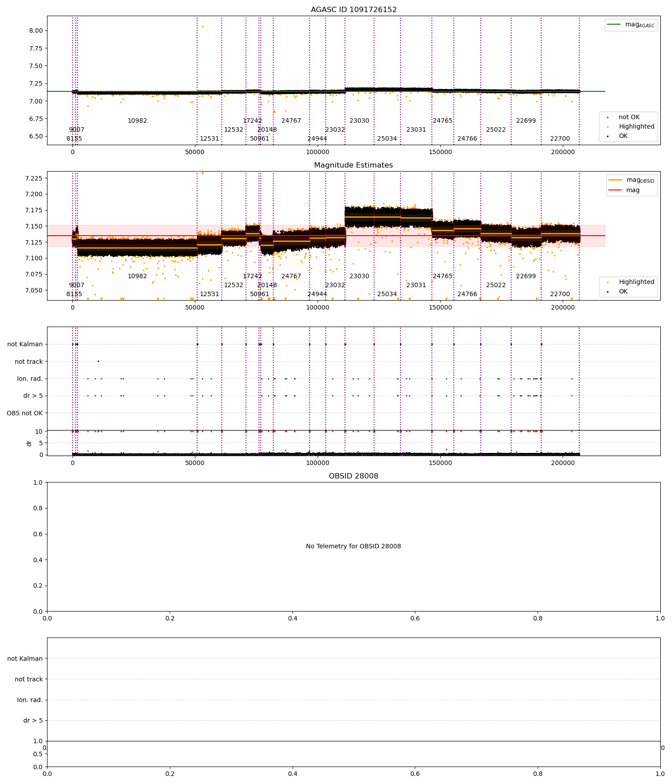
Task: Click the red "mag" legend line
Action: [616, 190]
